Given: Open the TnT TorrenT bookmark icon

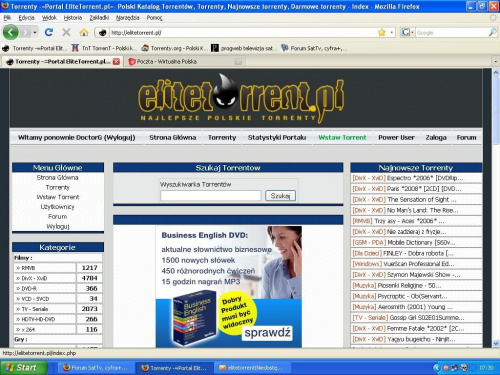Looking at the screenshot, I should [x=75, y=48].
